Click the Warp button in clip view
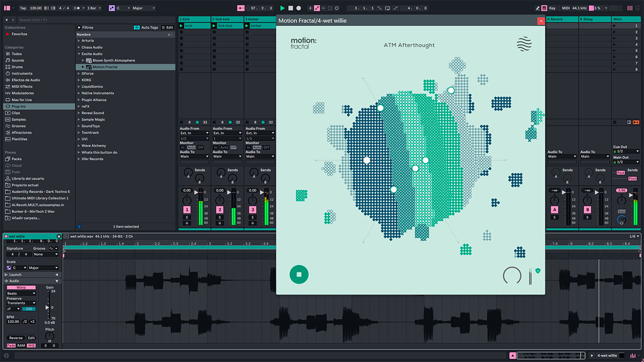The height and width of the screenshot is (362, 644). 21,287
